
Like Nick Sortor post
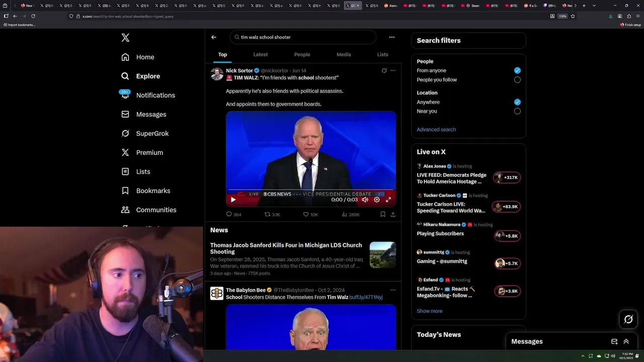coord(310,214)
